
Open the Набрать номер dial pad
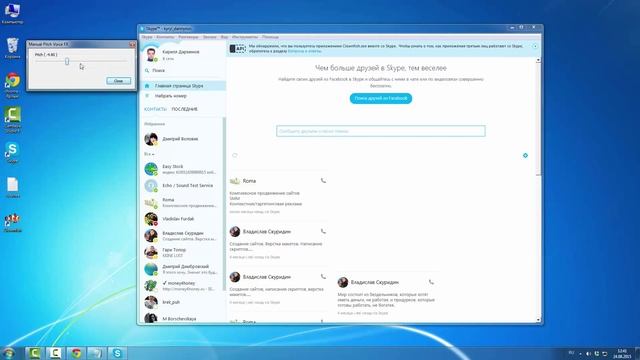click(171, 96)
